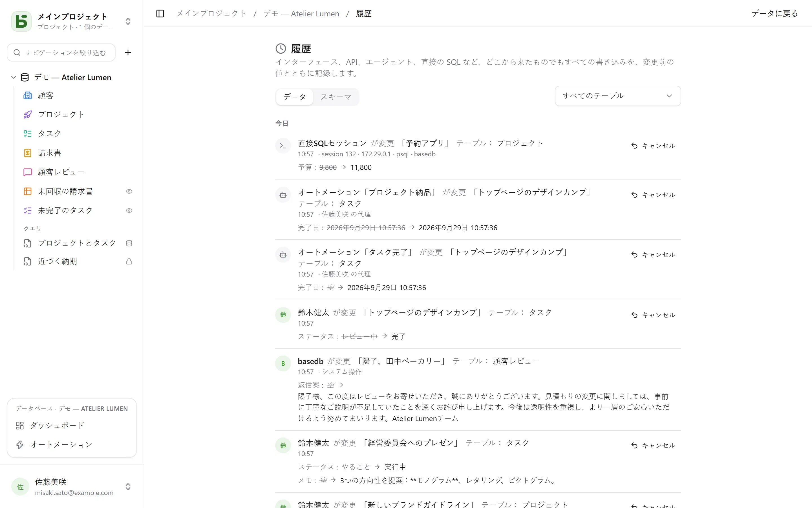The height and width of the screenshot is (508, 812).
Task: Click the green basedb project logo
Action: (x=21, y=21)
